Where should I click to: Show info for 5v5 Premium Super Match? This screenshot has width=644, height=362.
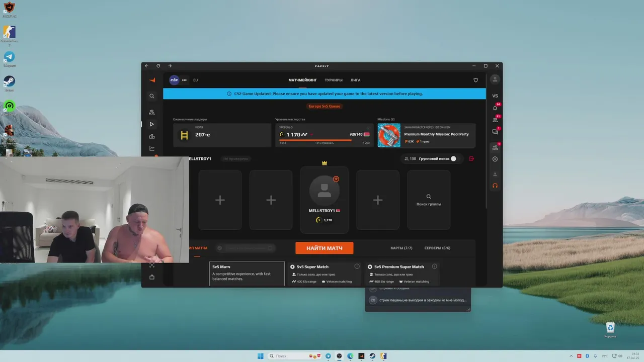tap(435, 266)
